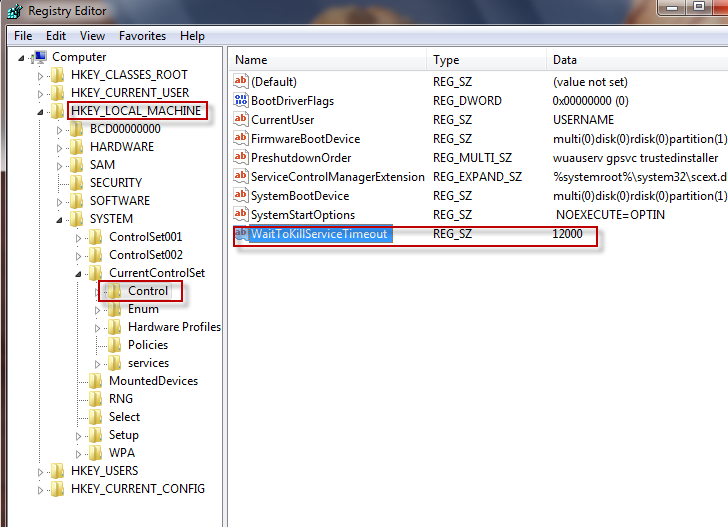Click the string icon beside CurrentUser

240,119
